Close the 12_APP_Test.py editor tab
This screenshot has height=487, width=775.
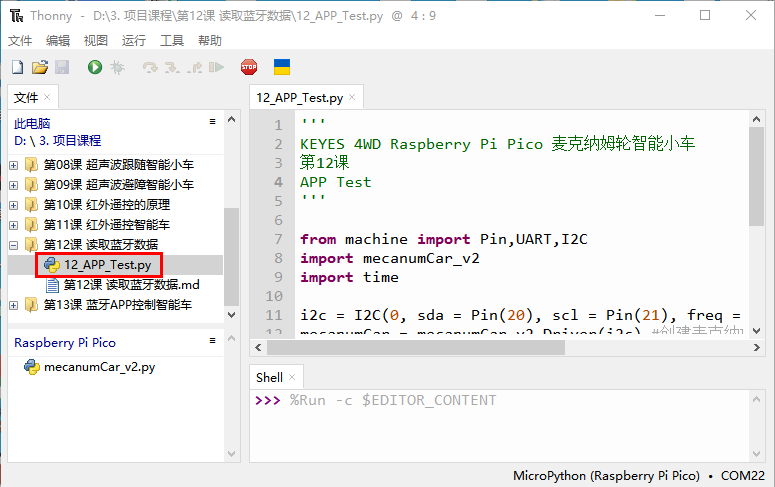point(352,97)
